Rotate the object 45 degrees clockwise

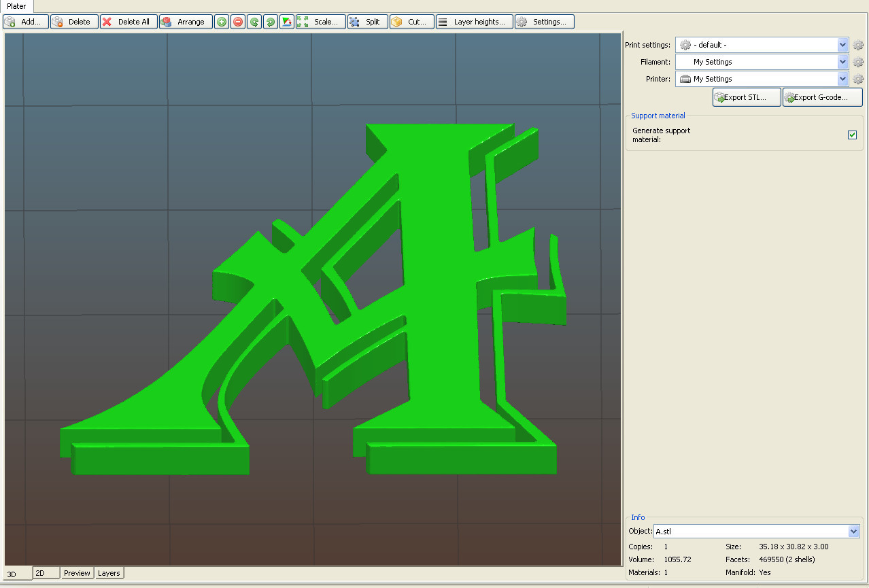tap(270, 21)
